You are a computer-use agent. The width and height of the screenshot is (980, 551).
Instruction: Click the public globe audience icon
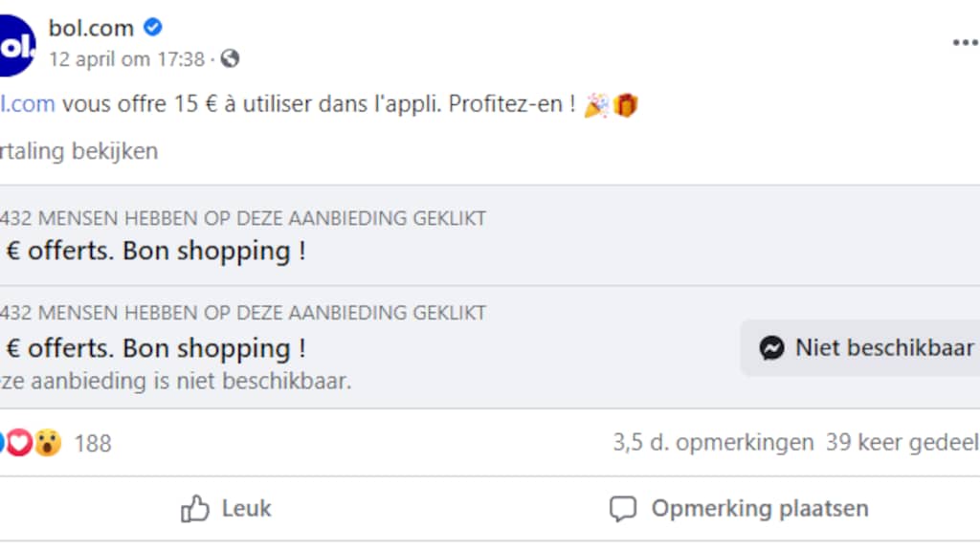(x=230, y=59)
